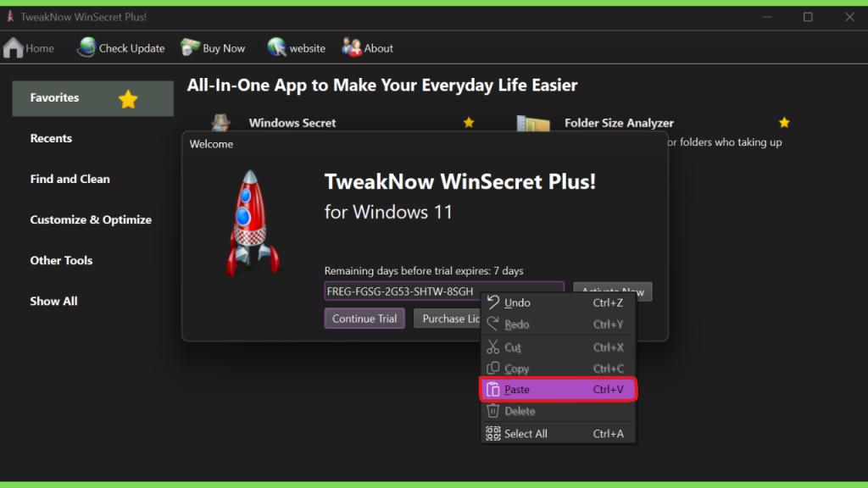Click Buy Now in the toolbar
Image resolution: width=868 pixels, height=488 pixels.
pos(213,48)
